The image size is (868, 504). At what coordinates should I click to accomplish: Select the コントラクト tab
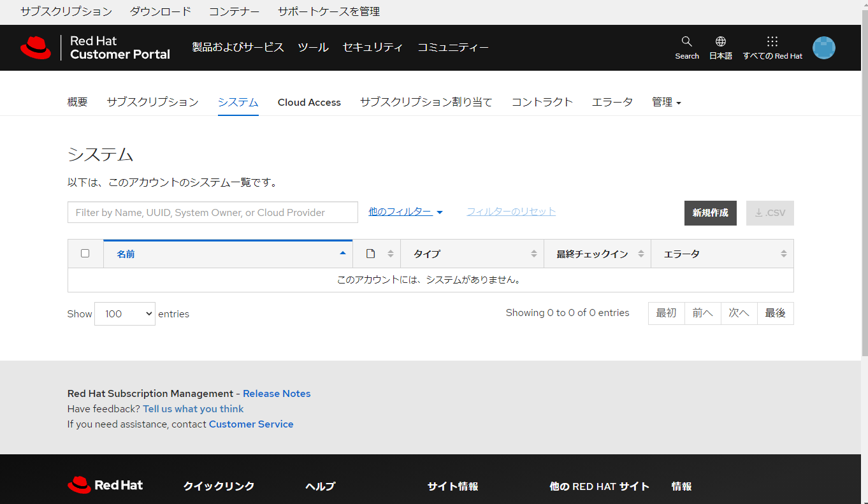(x=542, y=102)
